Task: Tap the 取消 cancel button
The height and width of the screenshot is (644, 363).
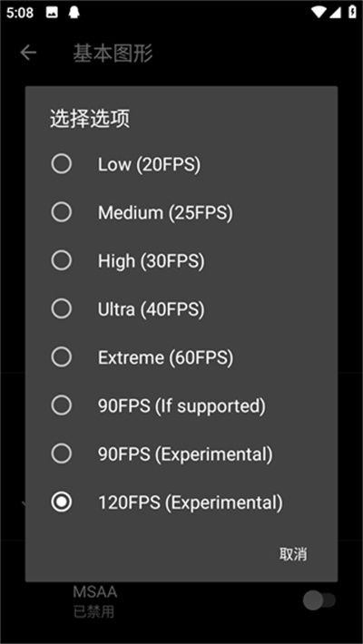Action: [293, 554]
